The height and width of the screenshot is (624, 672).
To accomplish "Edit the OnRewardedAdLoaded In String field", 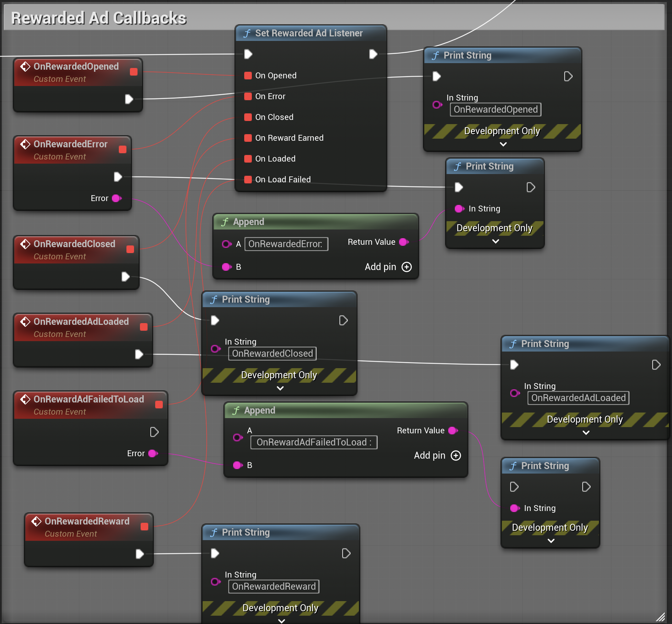I will pos(578,398).
